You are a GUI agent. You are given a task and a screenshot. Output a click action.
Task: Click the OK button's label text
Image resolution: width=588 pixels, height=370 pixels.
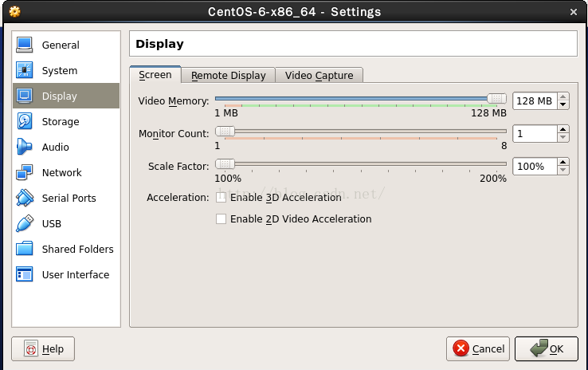click(x=556, y=349)
